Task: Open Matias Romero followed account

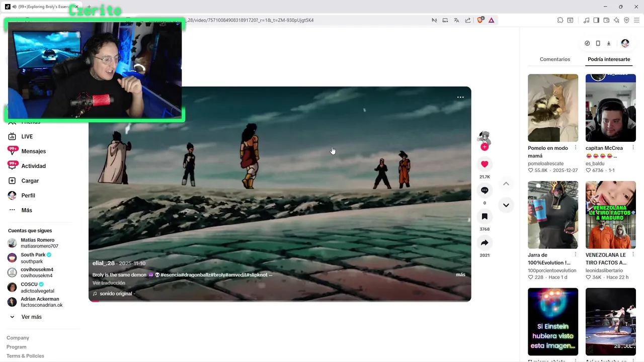Action: 40,243
